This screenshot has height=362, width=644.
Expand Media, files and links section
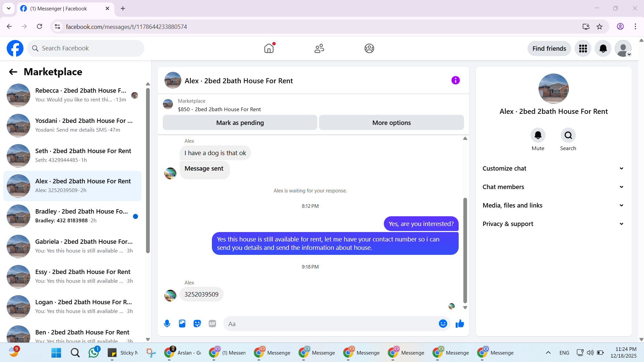[x=553, y=206]
